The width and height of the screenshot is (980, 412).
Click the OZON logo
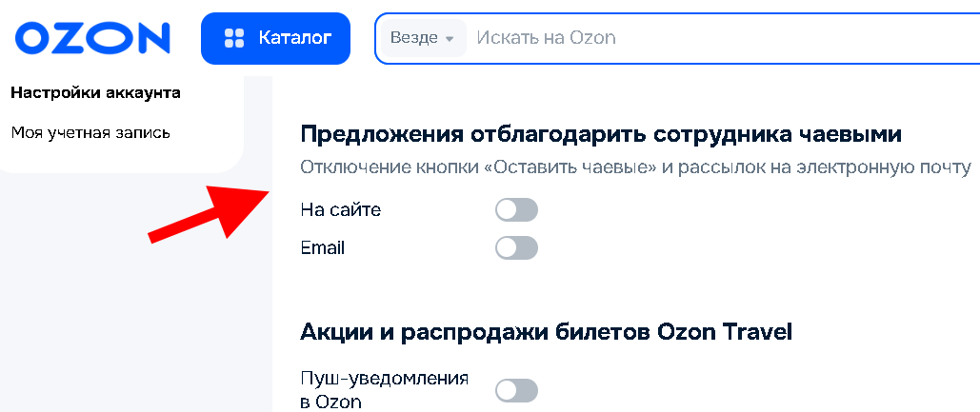(x=92, y=38)
